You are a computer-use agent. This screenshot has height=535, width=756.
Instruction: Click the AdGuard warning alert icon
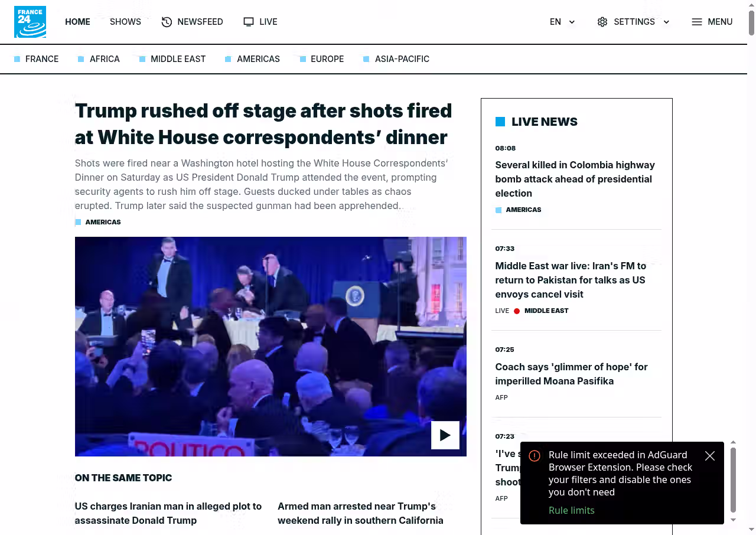[535, 456]
